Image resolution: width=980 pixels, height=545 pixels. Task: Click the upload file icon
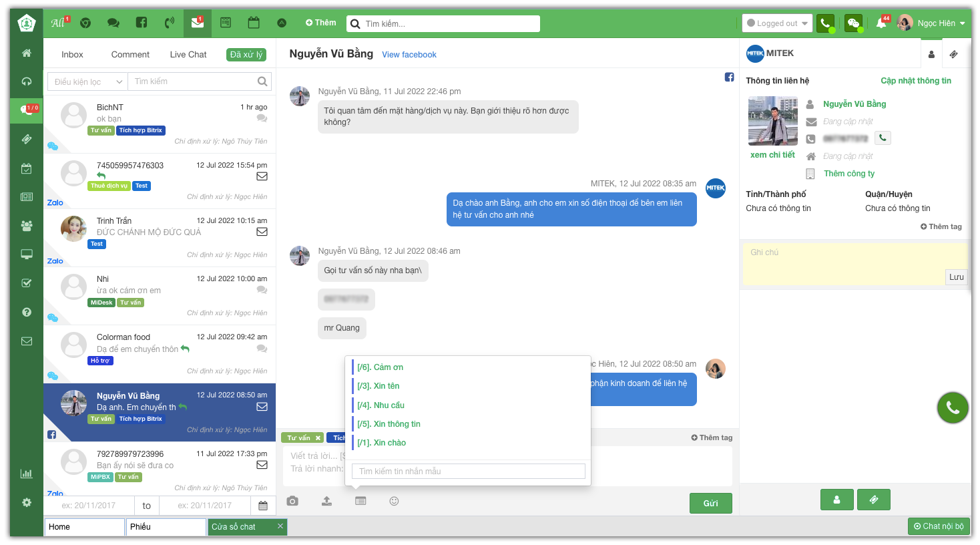point(326,501)
